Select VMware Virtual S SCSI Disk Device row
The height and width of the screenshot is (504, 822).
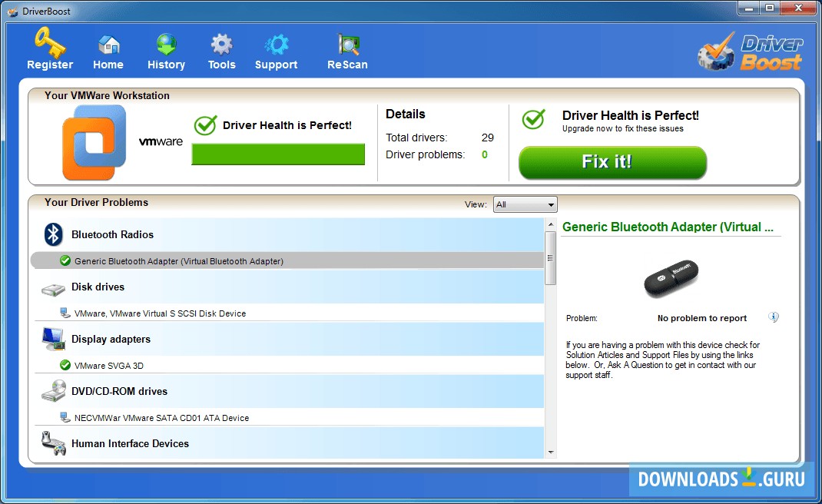coord(289,313)
